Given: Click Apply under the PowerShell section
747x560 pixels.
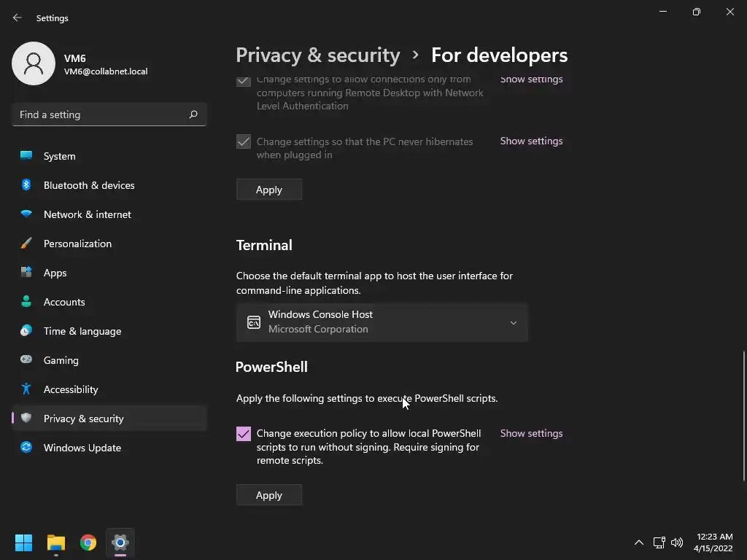Looking at the screenshot, I should tap(268, 495).
